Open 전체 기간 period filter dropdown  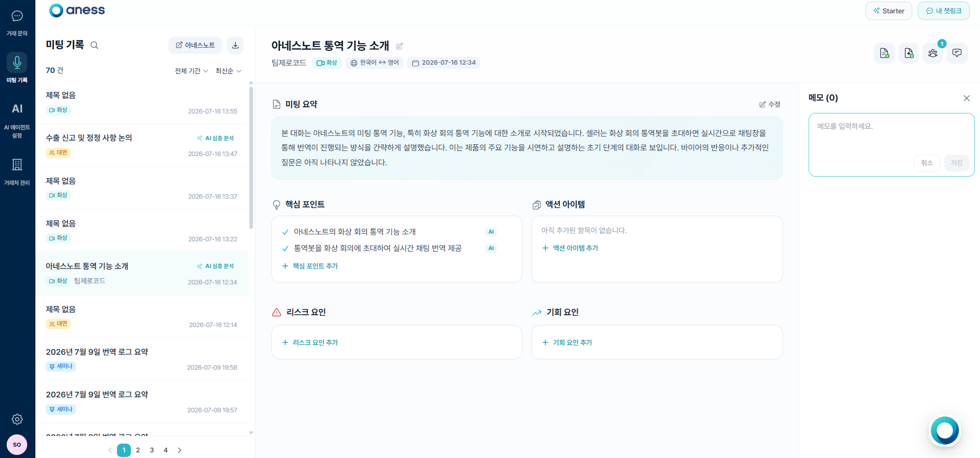(x=191, y=71)
